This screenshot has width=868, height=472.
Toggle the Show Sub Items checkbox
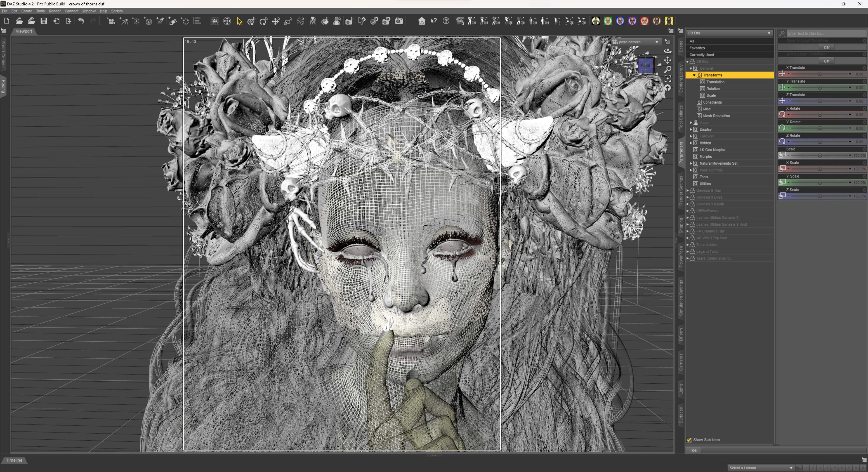689,440
